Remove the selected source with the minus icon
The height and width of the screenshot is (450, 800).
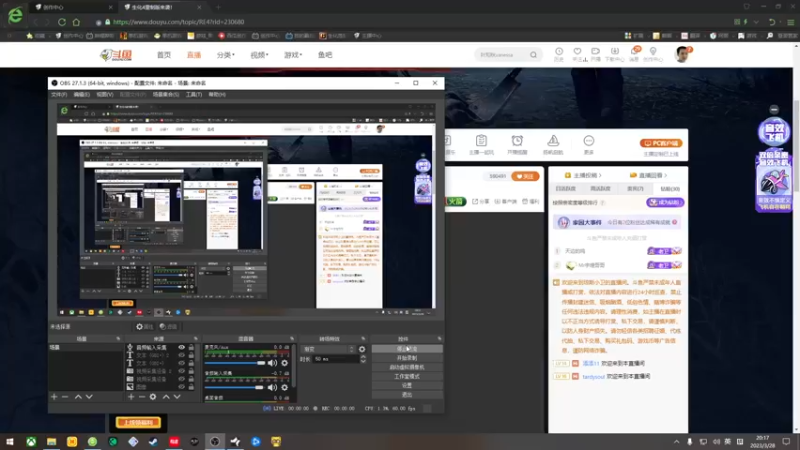coord(142,396)
